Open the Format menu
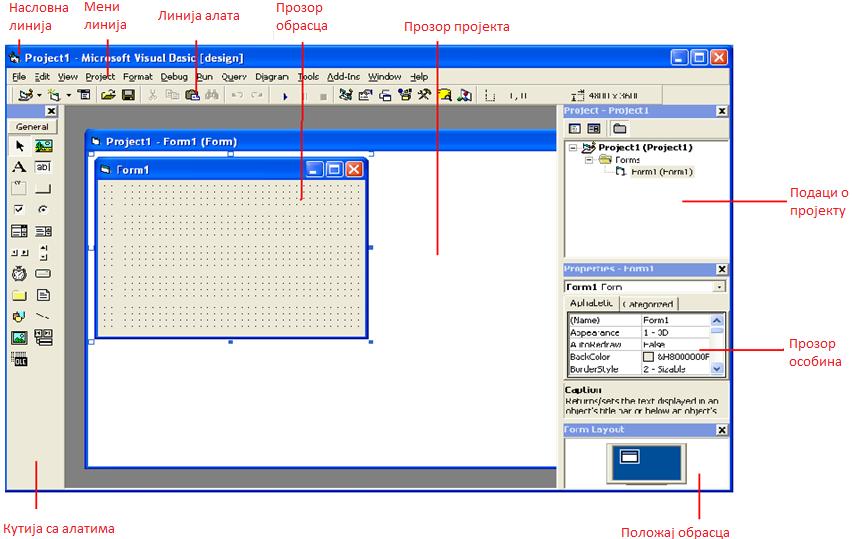Viewport: 852px width, 539px height. (x=137, y=77)
